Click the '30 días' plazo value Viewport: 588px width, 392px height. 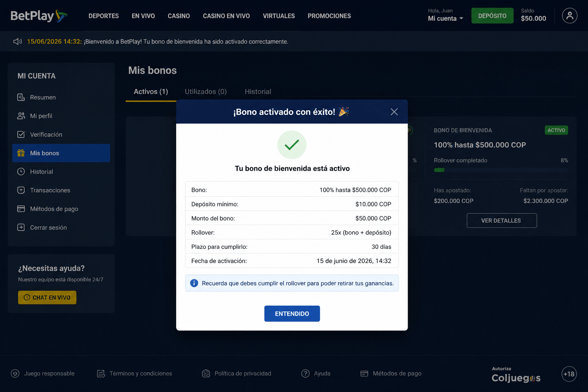click(381, 247)
